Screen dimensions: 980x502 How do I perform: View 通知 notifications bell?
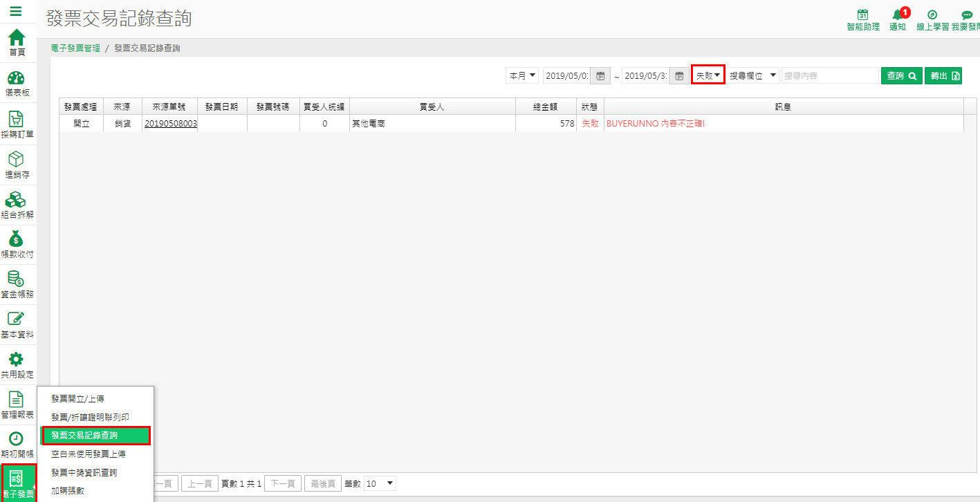click(898, 20)
